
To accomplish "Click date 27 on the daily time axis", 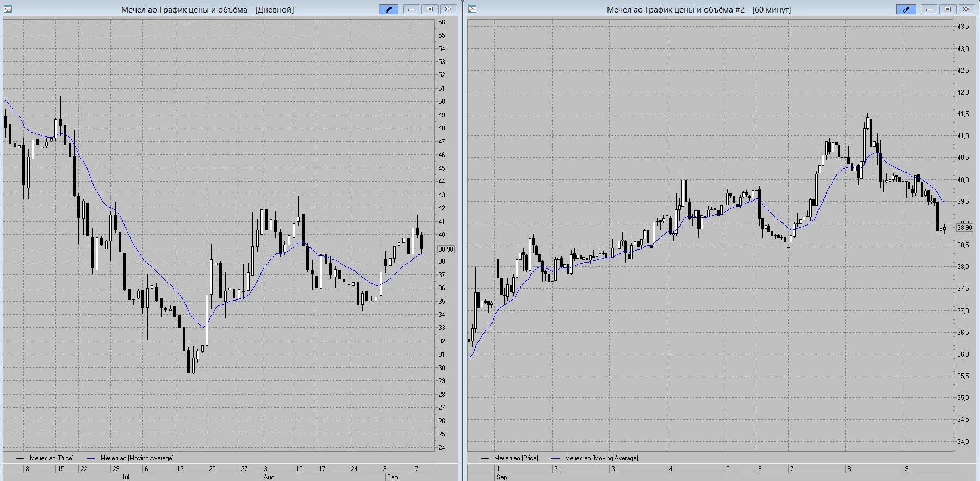I will pos(244,469).
